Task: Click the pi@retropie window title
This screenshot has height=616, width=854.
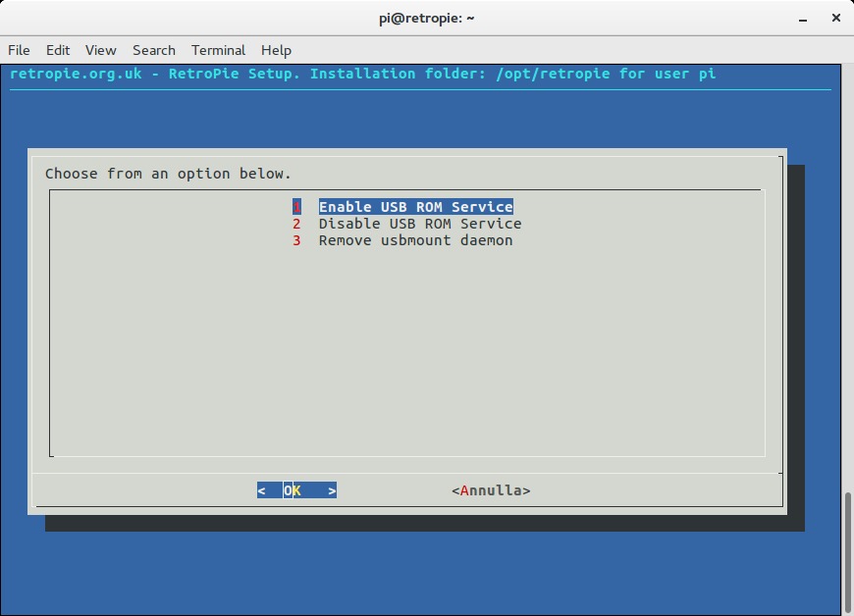Action: click(427, 18)
